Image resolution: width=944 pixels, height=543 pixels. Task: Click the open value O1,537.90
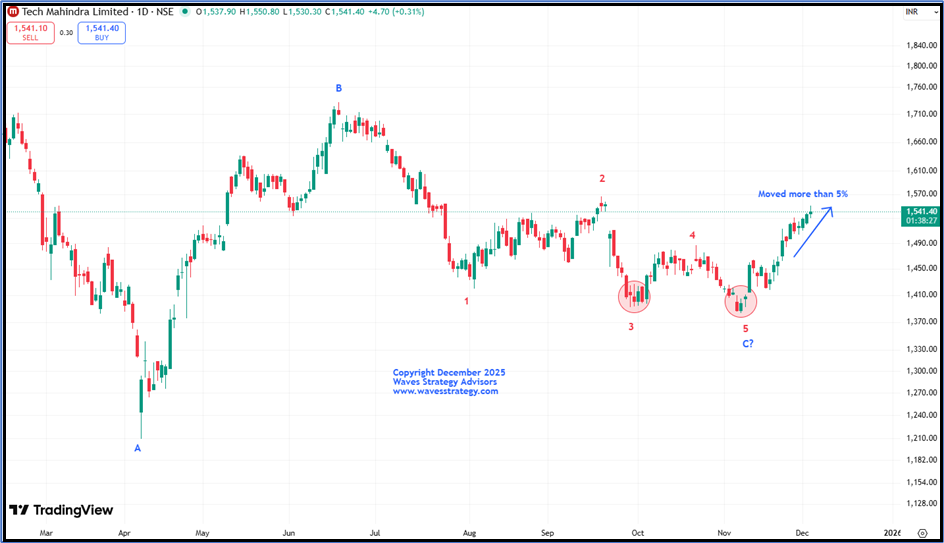point(216,11)
